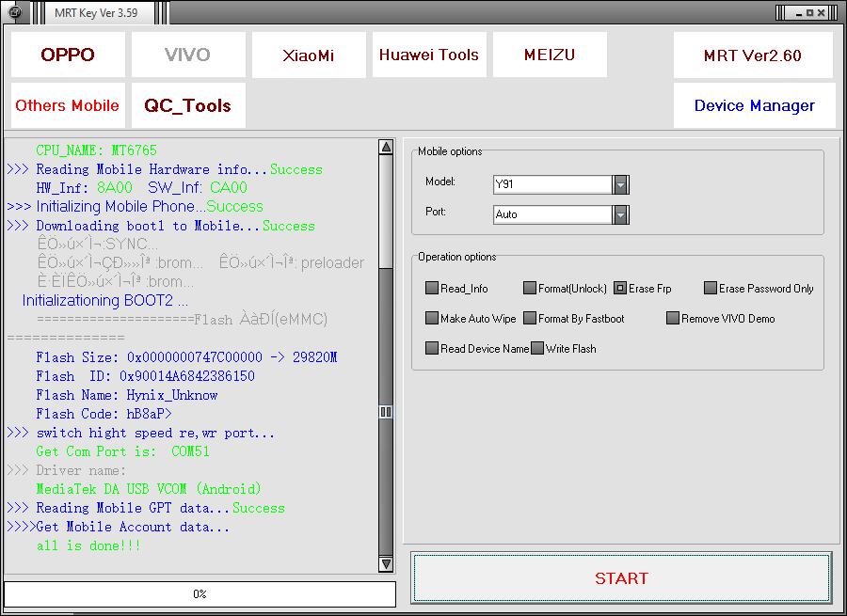This screenshot has height=616, width=847.
Task: Maximize the MRT Key window
Action: click(809, 13)
